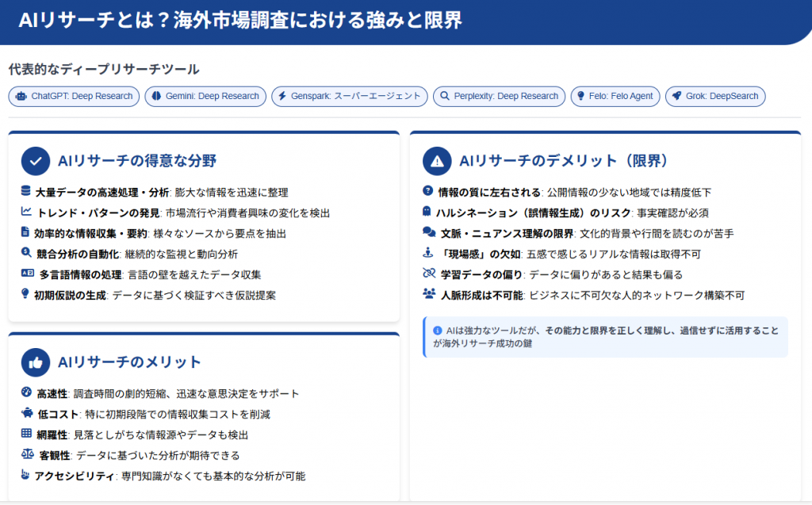Click the heading AIリサーチの得意な分野
Image resolution: width=812 pixels, height=505 pixels.
137,161
